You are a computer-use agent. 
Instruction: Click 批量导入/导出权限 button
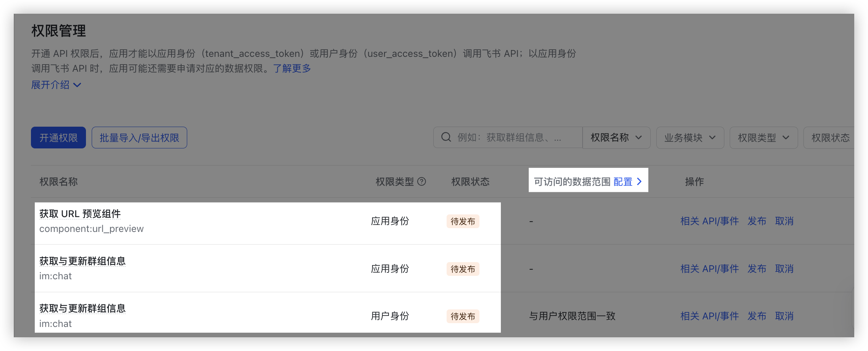(139, 138)
